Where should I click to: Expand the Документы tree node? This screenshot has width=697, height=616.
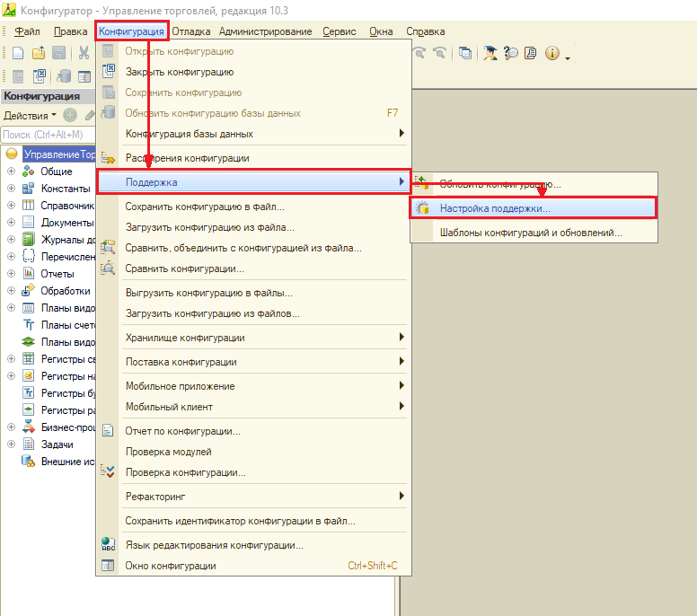pyautogui.click(x=11, y=222)
